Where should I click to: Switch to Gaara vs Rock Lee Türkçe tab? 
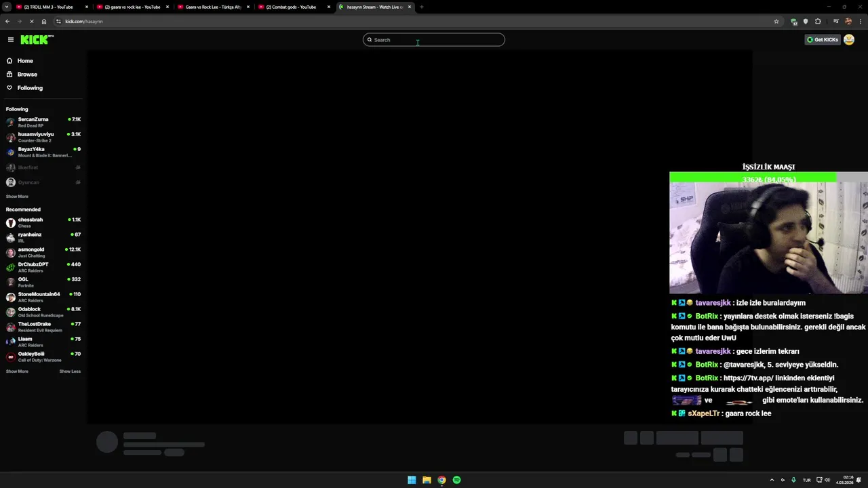tap(214, 7)
